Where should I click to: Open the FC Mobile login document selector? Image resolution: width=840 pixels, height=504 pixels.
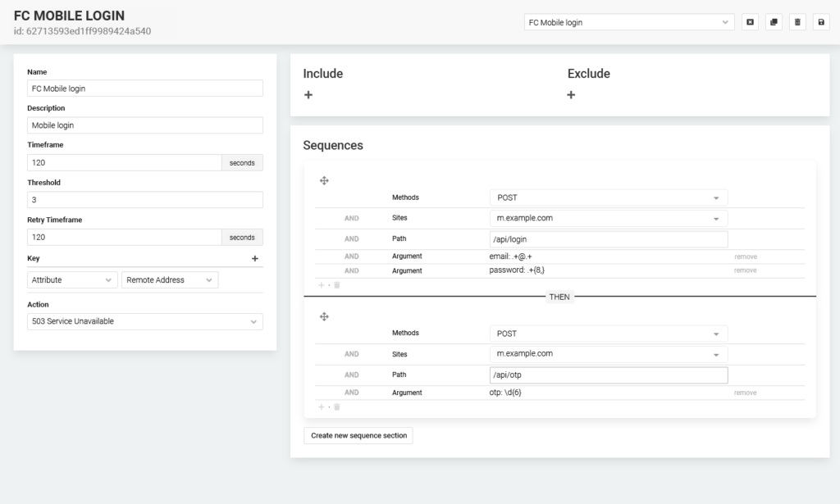(629, 22)
